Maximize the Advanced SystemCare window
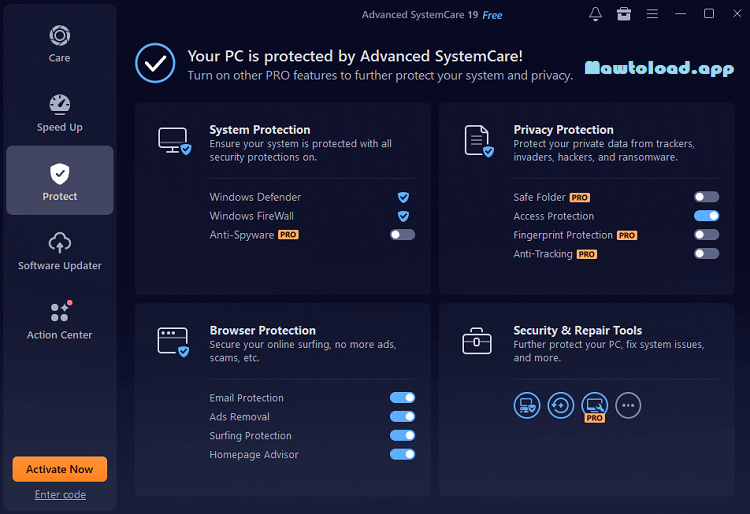 [709, 14]
